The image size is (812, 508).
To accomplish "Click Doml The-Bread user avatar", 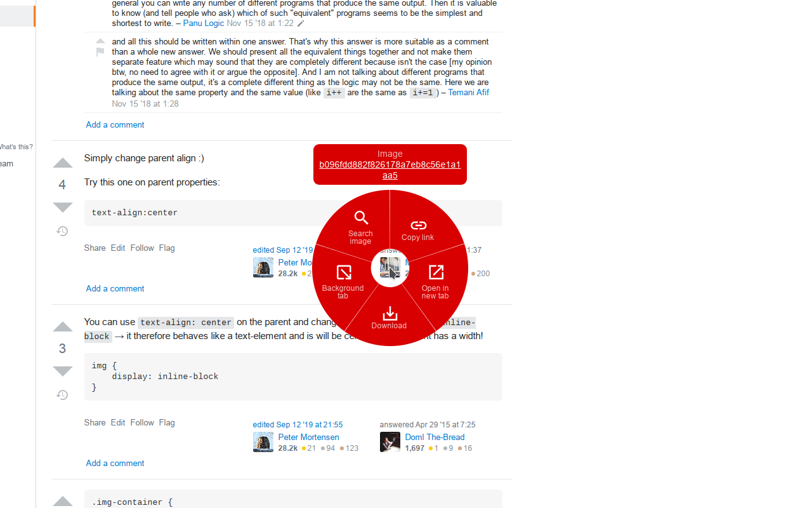I will tap(390, 442).
